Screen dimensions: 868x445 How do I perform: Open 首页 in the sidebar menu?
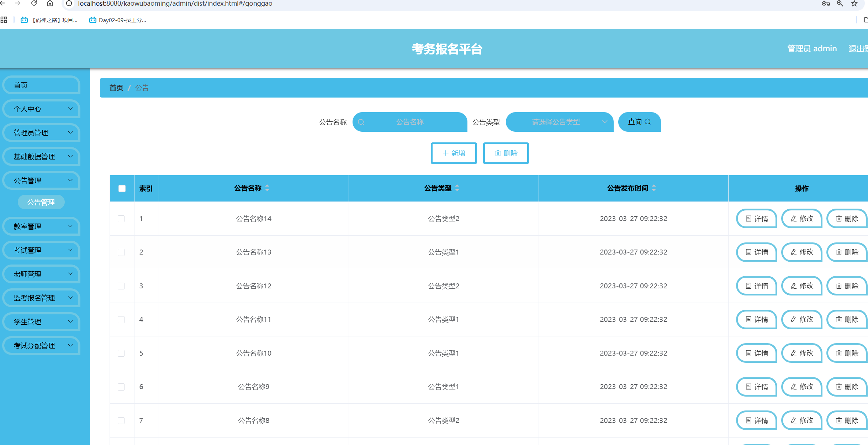click(x=41, y=85)
